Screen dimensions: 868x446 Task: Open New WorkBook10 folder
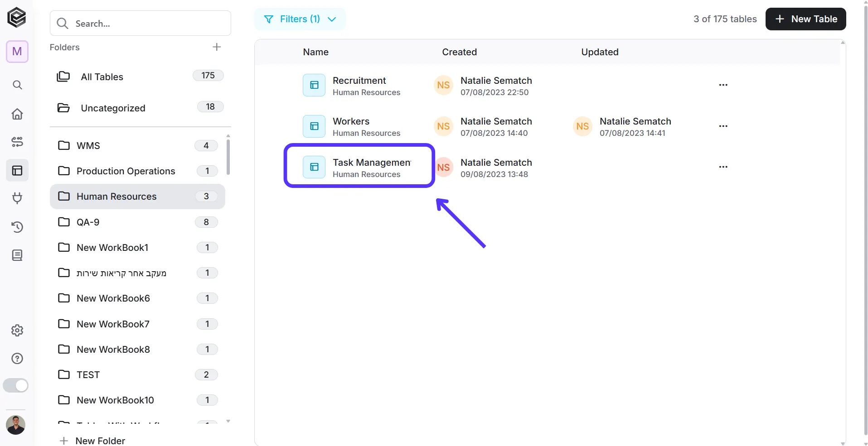(137, 400)
